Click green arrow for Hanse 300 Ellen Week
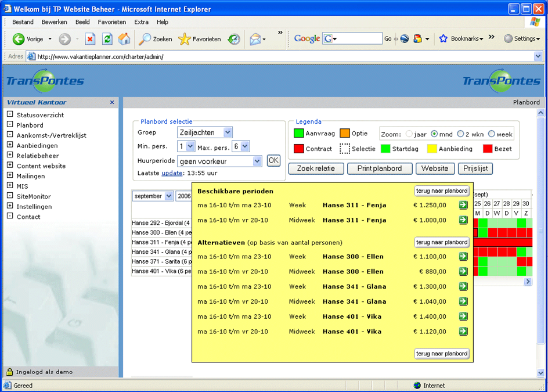Viewport: 548px width, 392px height. (463, 257)
